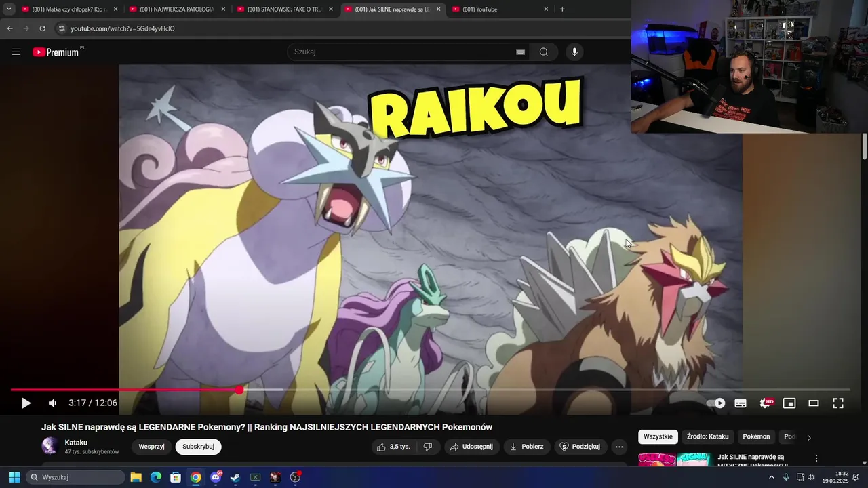
Task: Close the Jak SILNE naprawdę tab
Action: point(438,9)
